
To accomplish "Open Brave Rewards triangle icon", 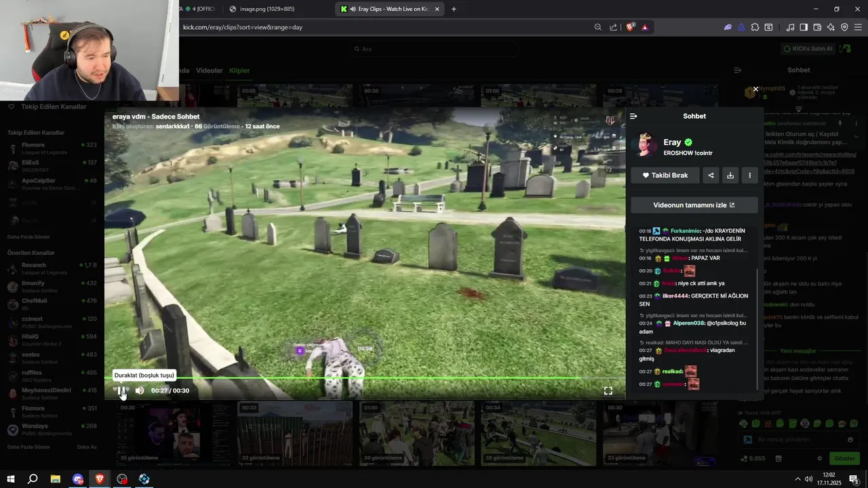I will [x=645, y=28].
